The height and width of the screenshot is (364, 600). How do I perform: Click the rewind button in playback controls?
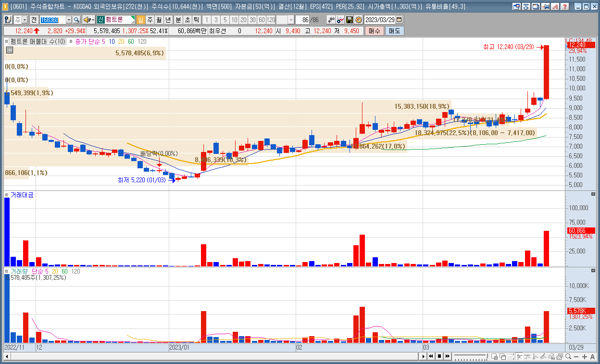tap(431, 356)
